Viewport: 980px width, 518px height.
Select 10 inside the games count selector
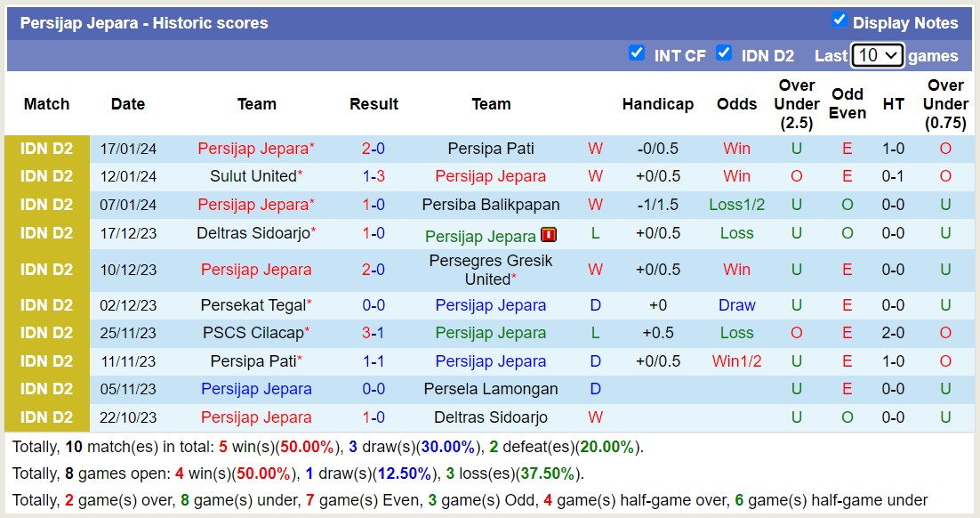tap(875, 54)
